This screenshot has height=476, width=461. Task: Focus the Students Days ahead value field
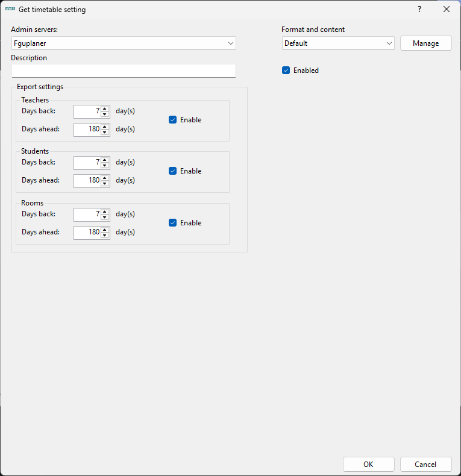tap(87, 180)
